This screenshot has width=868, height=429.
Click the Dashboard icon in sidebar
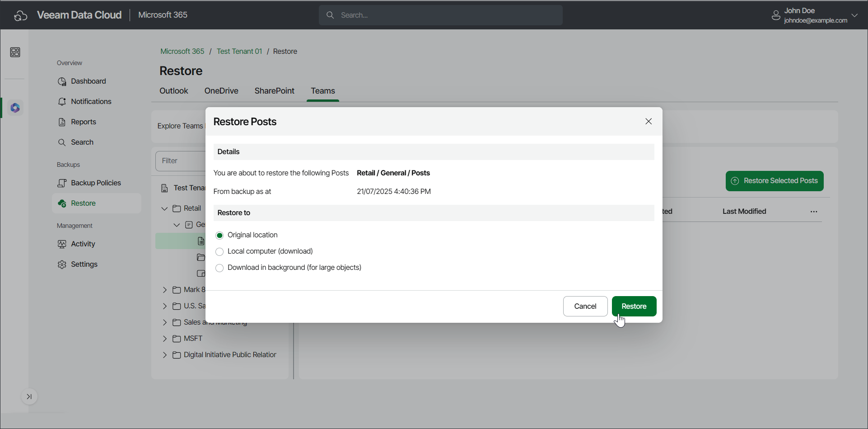(x=62, y=81)
